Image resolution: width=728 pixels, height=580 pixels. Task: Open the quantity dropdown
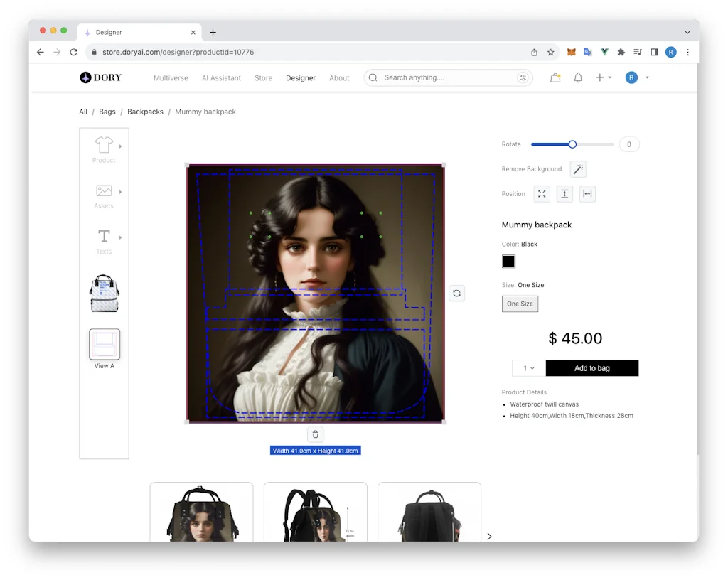pyautogui.click(x=528, y=368)
